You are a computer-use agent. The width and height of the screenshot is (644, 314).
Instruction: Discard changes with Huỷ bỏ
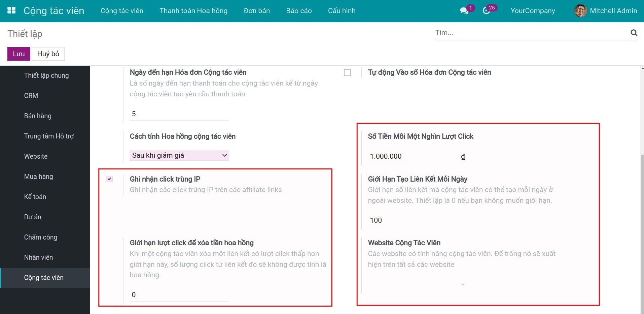pyautogui.click(x=48, y=54)
